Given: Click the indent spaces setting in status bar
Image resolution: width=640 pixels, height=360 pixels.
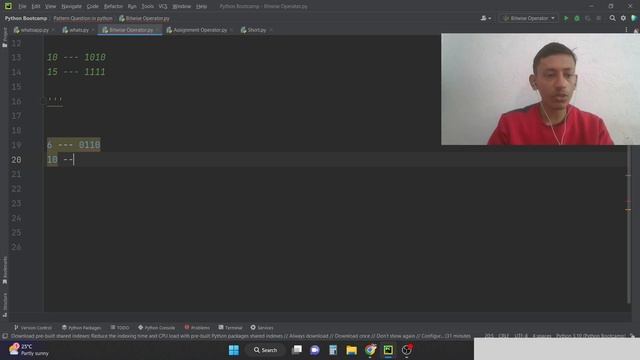Looking at the screenshot, I should pyautogui.click(x=542, y=336).
